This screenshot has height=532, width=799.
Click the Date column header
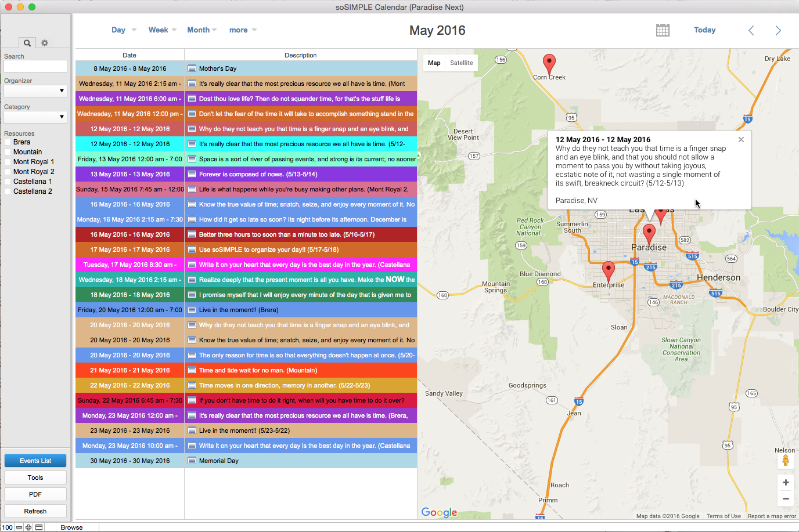[129, 55]
